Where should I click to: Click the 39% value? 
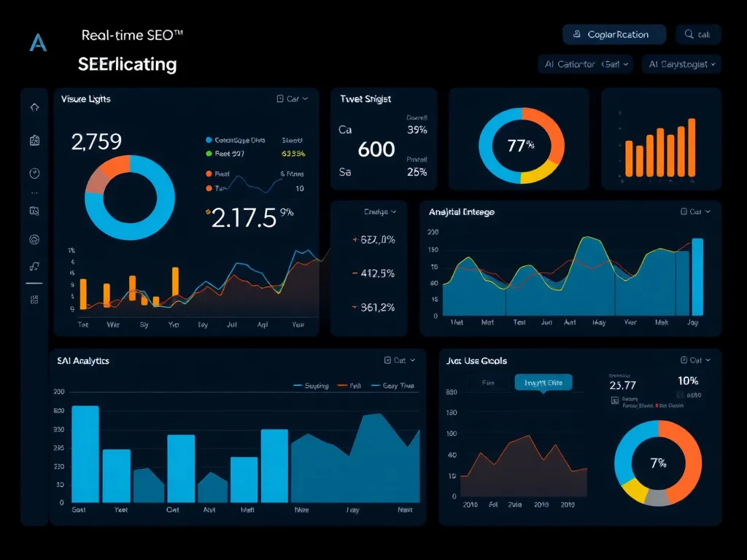[417, 130]
